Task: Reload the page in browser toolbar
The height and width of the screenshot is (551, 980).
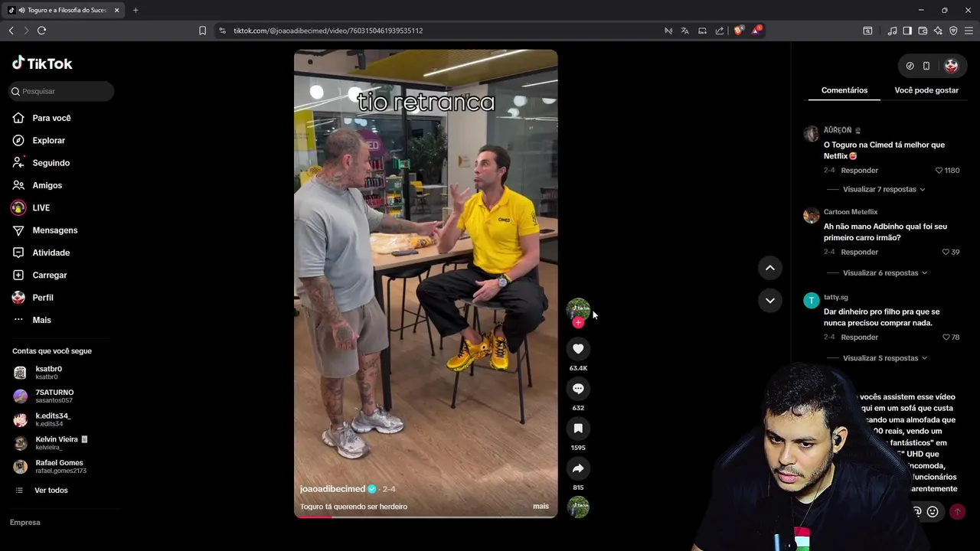Action: 41,31
